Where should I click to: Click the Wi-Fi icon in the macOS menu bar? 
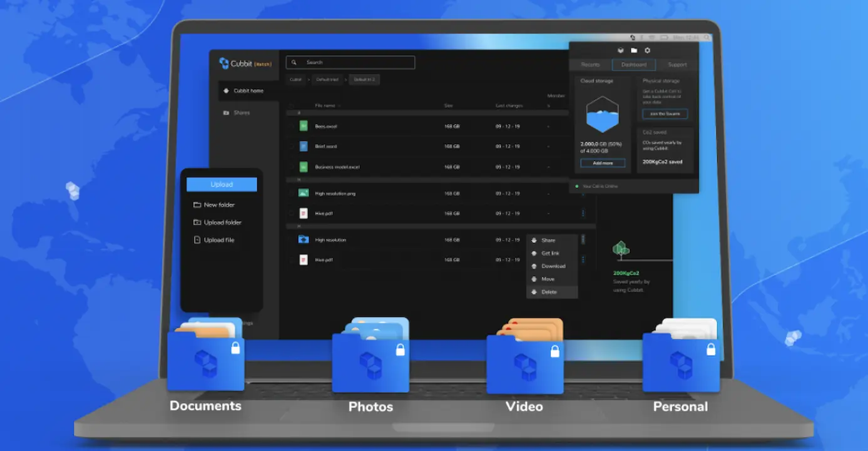coord(651,38)
